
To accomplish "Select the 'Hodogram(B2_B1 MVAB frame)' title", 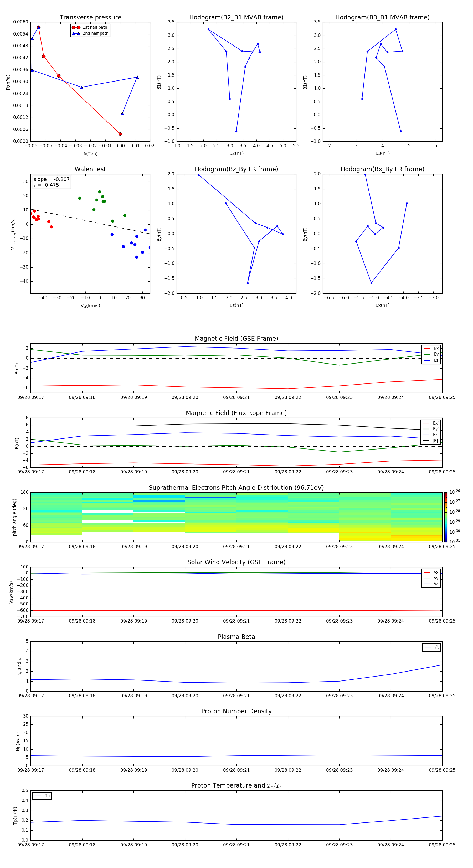I will point(236,18).
